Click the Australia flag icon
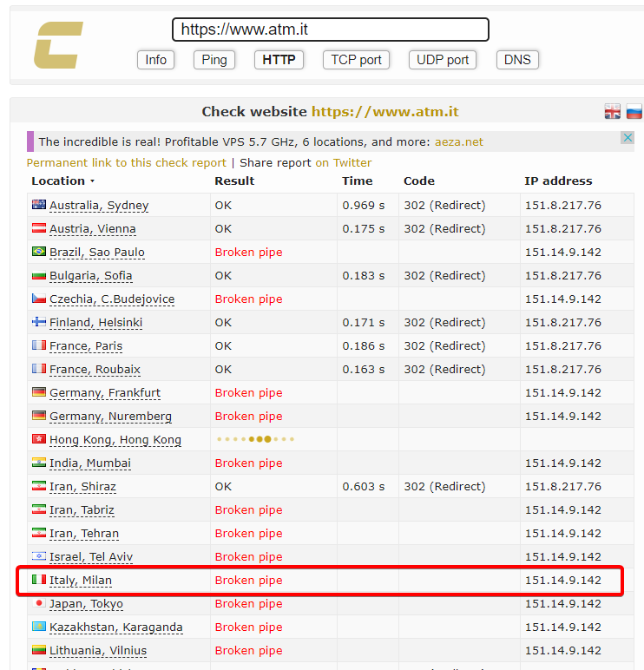The image size is (644, 670). click(39, 205)
